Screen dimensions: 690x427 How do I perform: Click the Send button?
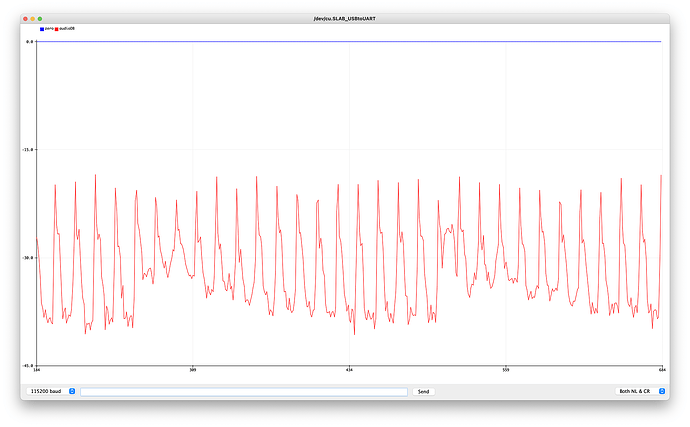[423, 391]
